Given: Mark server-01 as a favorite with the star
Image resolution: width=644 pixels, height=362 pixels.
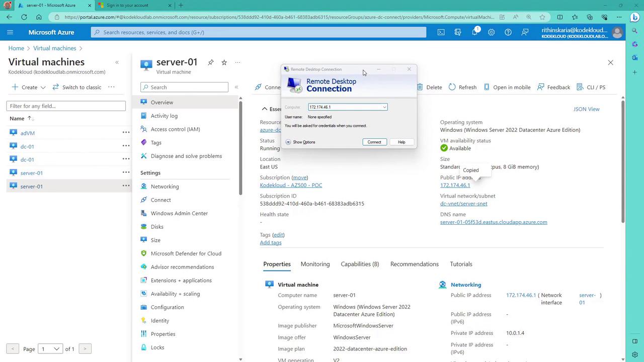Looking at the screenshot, I should (x=224, y=62).
